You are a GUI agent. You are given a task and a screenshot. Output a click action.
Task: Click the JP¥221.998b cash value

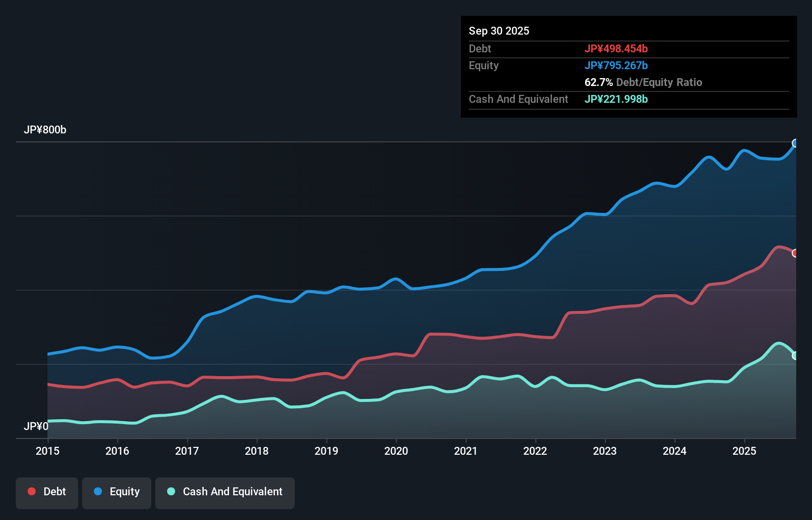tap(616, 99)
